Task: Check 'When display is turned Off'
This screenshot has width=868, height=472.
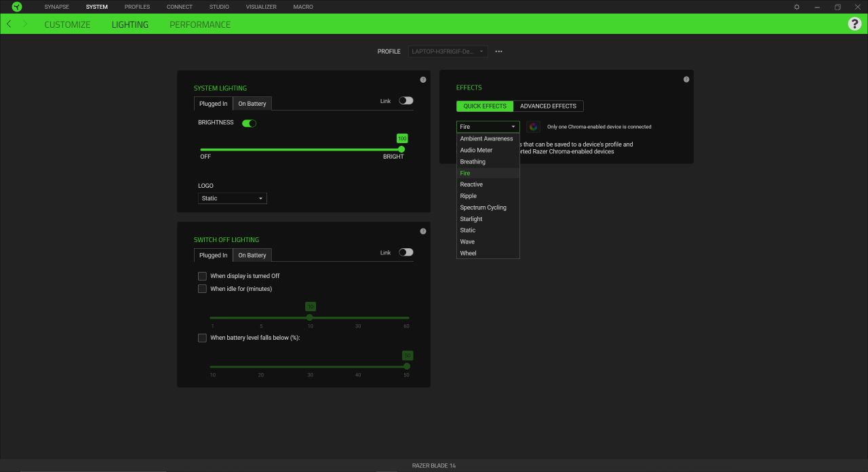Action: pyautogui.click(x=202, y=276)
